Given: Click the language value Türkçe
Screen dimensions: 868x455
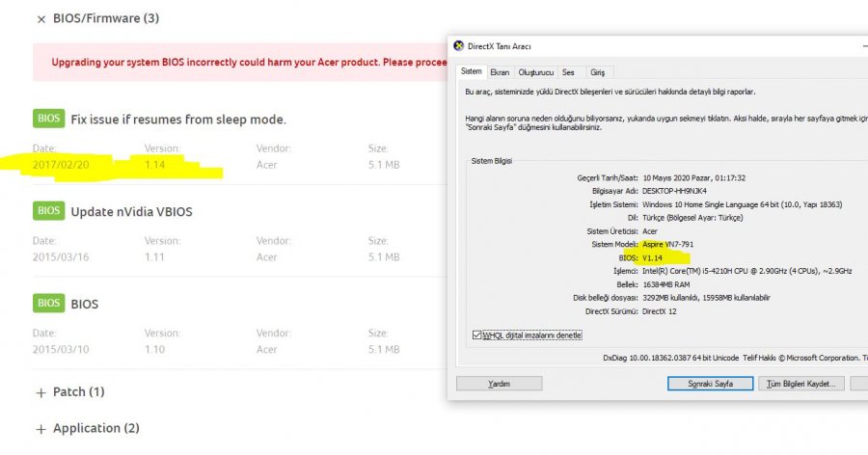Looking at the screenshot, I should click(x=692, y=218).
